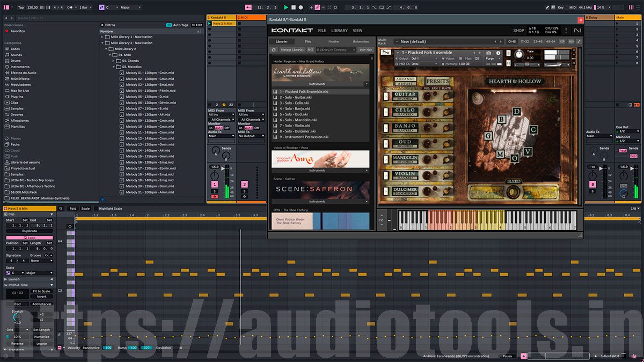This screenshot has height=362, width=644.
Task: Start playback with the Play button
Action: (x=286, y=8)
